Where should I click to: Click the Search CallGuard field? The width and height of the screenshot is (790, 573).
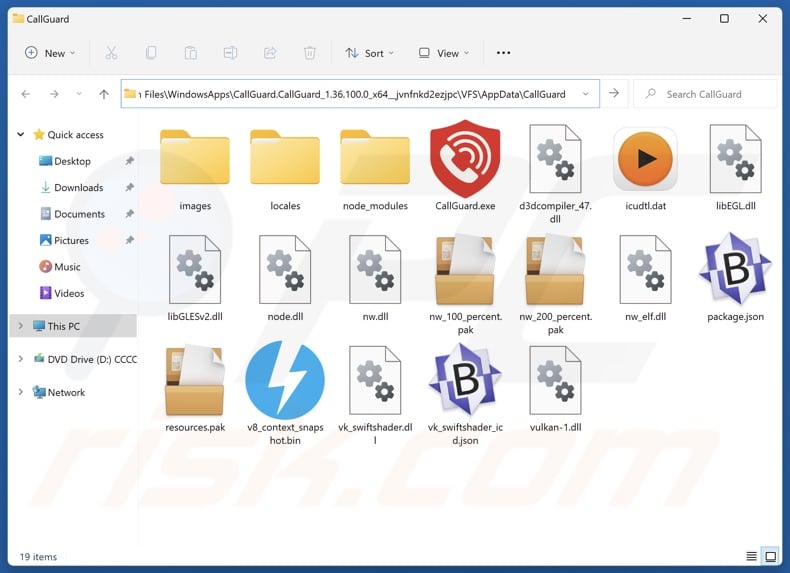[705, 94]
